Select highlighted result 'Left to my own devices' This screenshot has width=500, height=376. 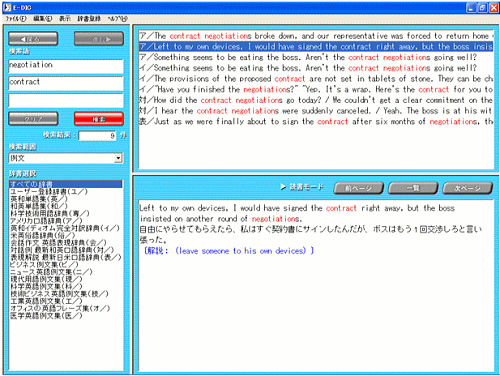316,47
